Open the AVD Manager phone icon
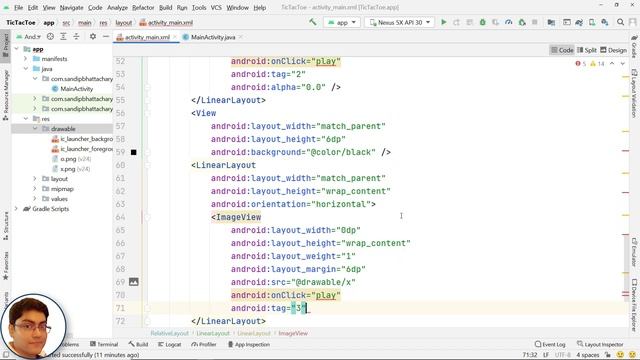Screen dimensions: 640x360 click(592, 22)
